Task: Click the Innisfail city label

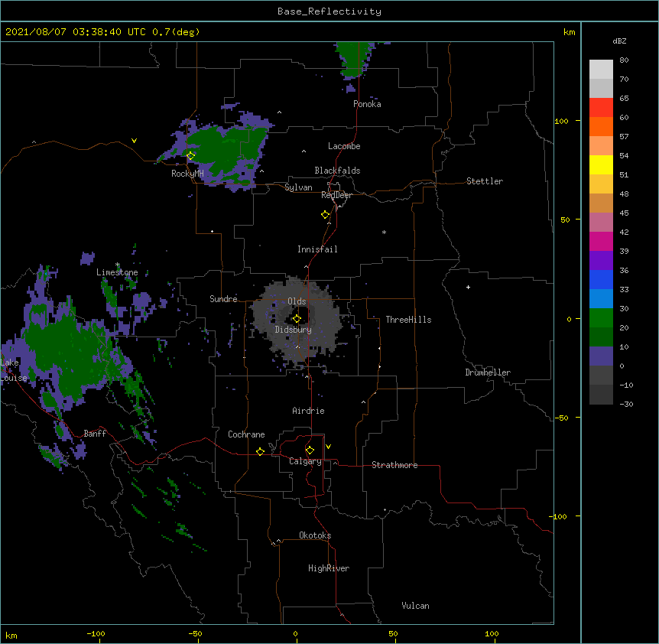Action: coord(317,249)
